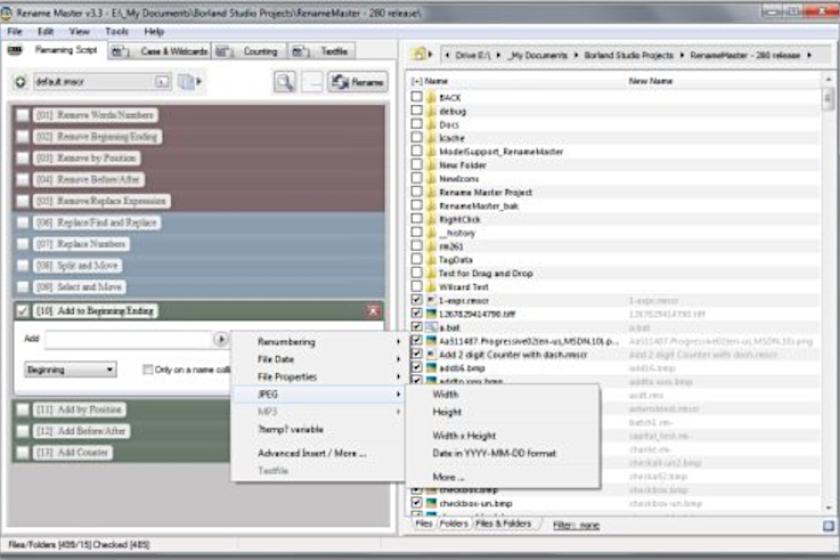Expand the File Properties submenu
The height and width of the screenshot is (560, 840).
point(319,377)
